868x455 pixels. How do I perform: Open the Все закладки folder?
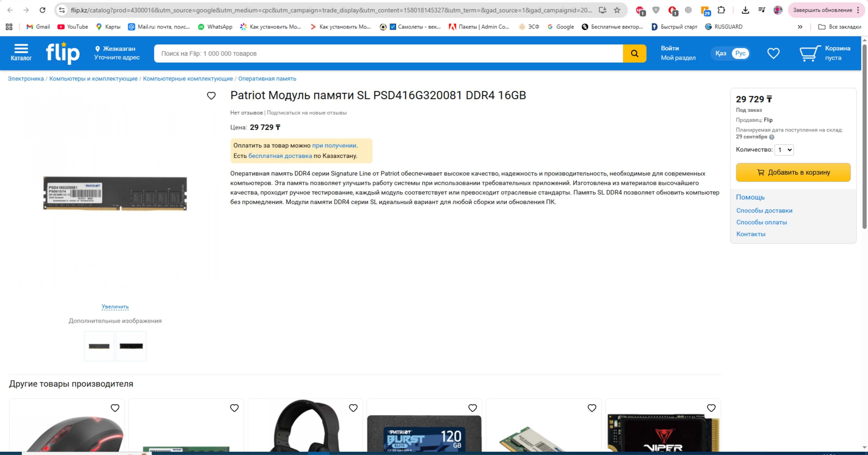coord(840,27)
